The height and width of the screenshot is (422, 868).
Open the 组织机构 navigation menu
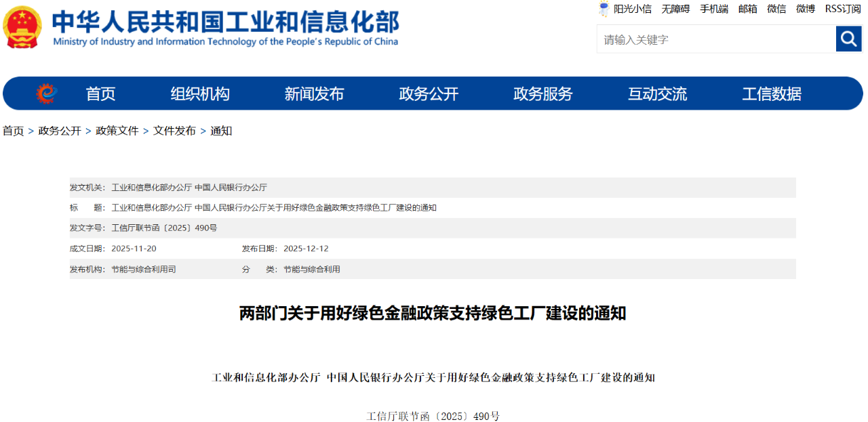tap(200, 93)
